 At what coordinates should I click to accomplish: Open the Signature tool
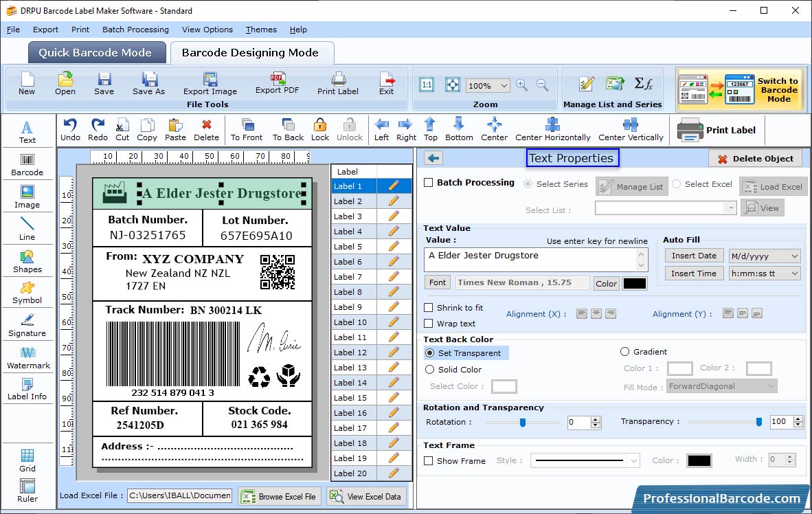(x=27, y=326)
